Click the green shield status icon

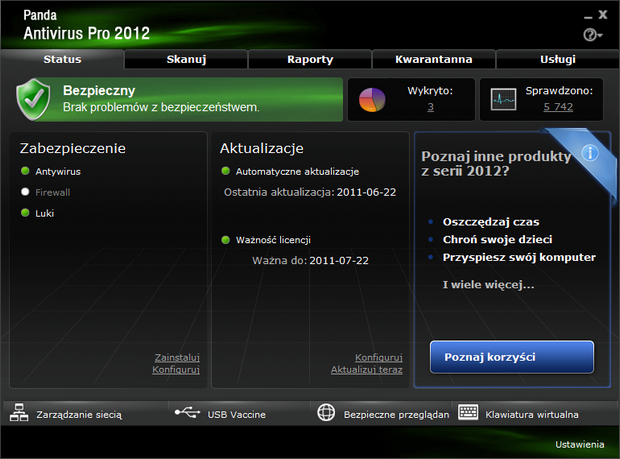click(35, 98)
